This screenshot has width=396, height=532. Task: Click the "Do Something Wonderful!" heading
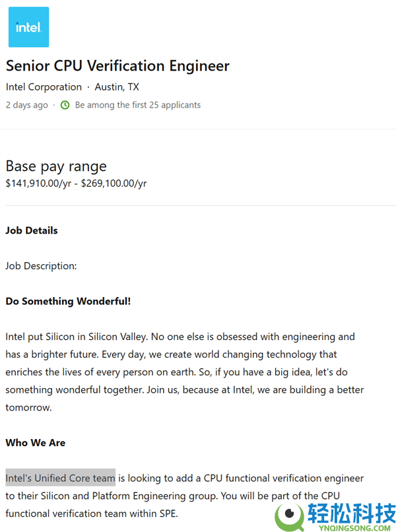click(x=68, y=301)
